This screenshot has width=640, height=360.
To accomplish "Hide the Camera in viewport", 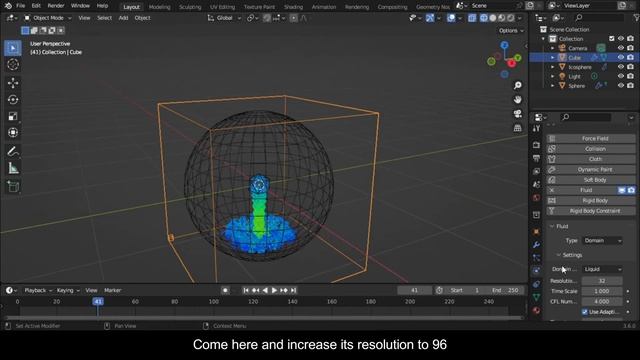I will pyautogui.click(x=621, y=48).
